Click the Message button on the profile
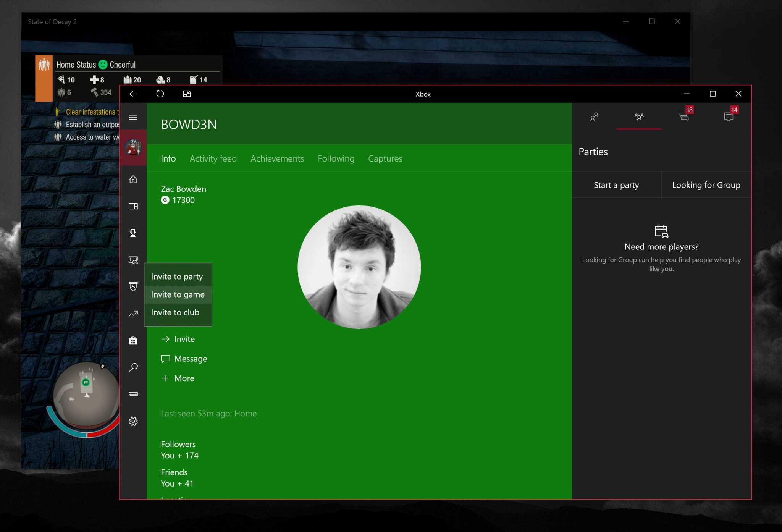Screen dimensions: 782x532 click(x=184, y=359)
